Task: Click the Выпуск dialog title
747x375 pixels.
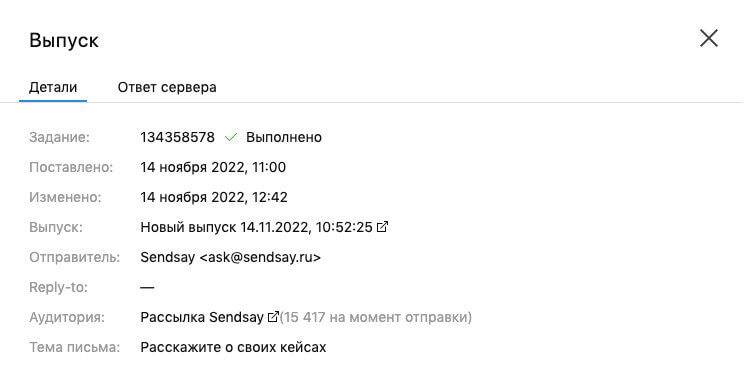Action: coord(64,41)
